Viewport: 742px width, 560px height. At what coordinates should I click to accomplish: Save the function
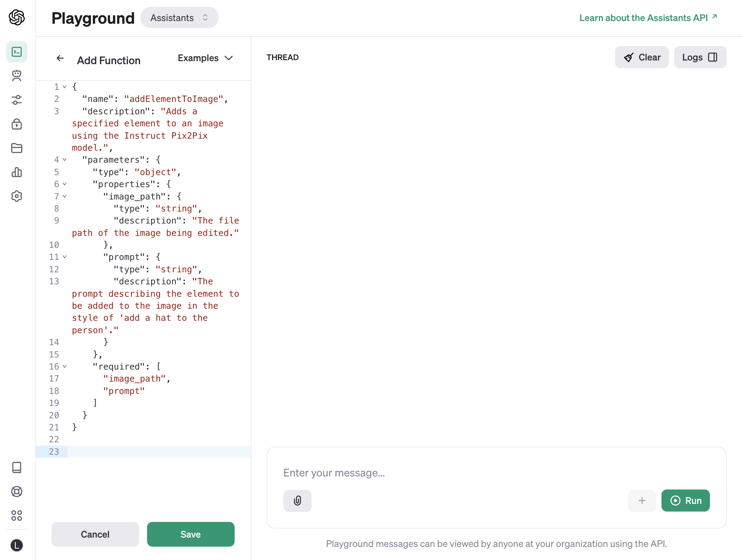pyautogui.click(x=191, y=534)
